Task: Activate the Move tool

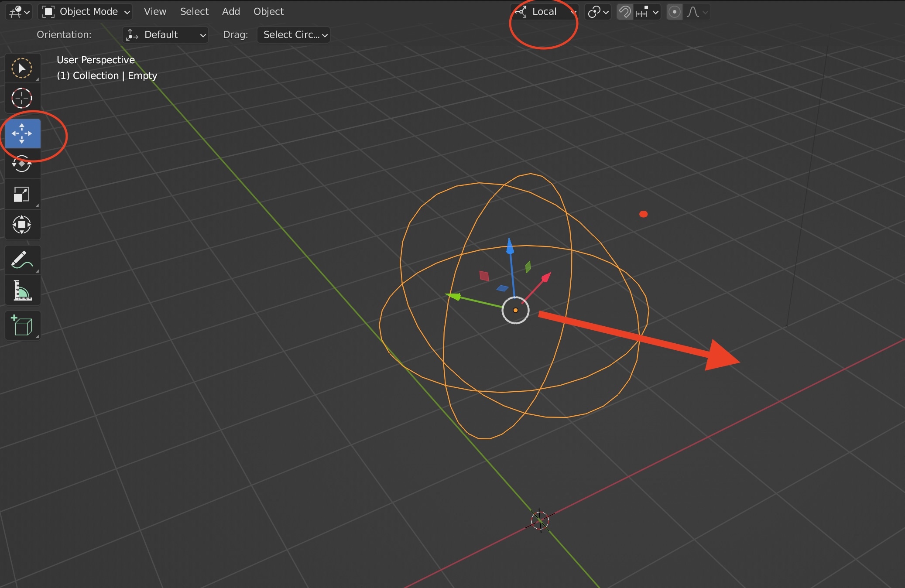Action: [22, 133]
